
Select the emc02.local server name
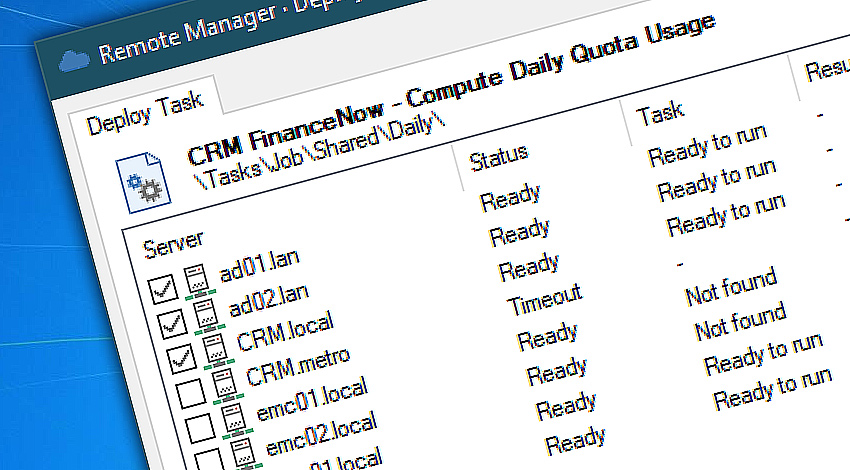pyautogui.click(x=321, y=434)
